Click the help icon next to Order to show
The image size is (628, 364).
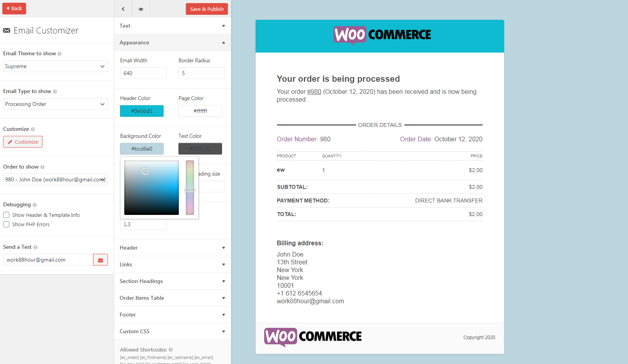[42, 167]
